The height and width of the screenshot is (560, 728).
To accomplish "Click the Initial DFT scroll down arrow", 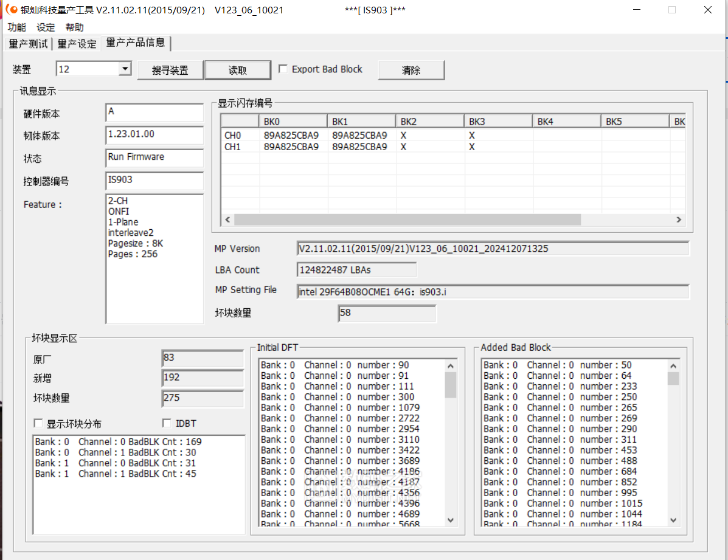I will click(x=450, y=520).
